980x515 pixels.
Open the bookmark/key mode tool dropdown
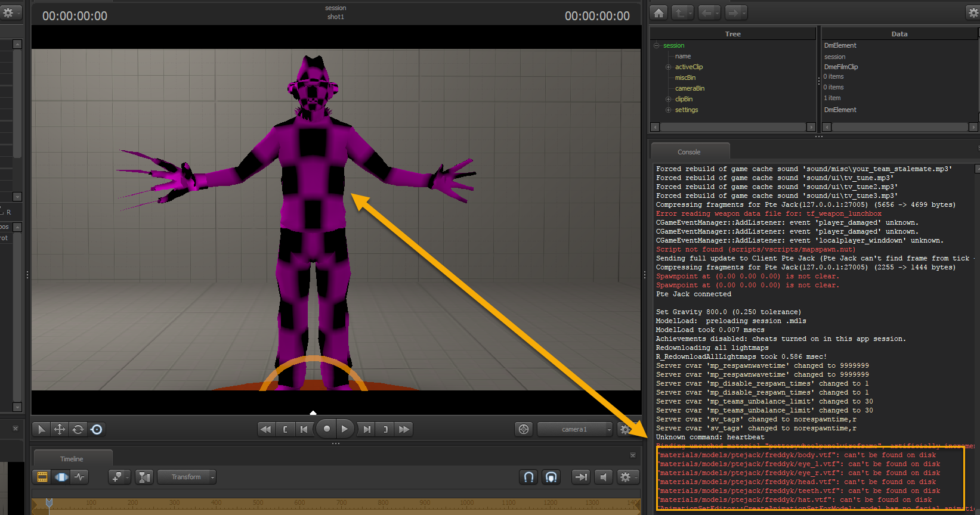click(119, 477)
